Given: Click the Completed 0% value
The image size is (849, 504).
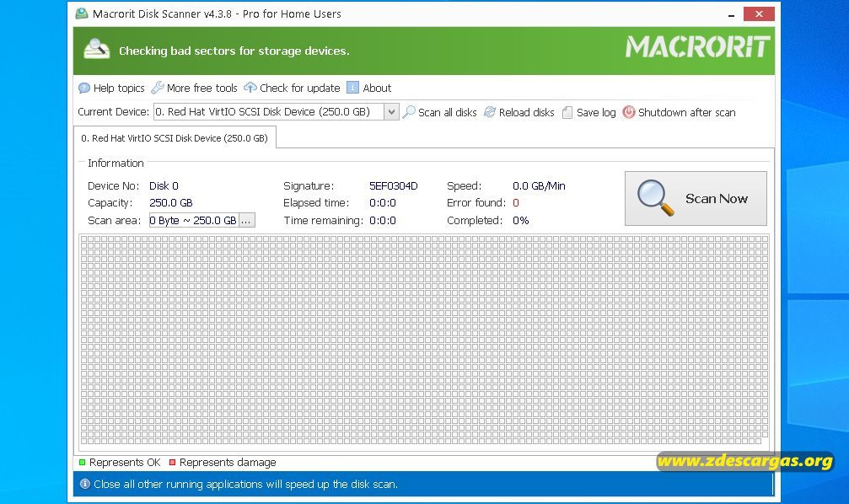Looking at the screenshot, I should [x=521, y=220].
